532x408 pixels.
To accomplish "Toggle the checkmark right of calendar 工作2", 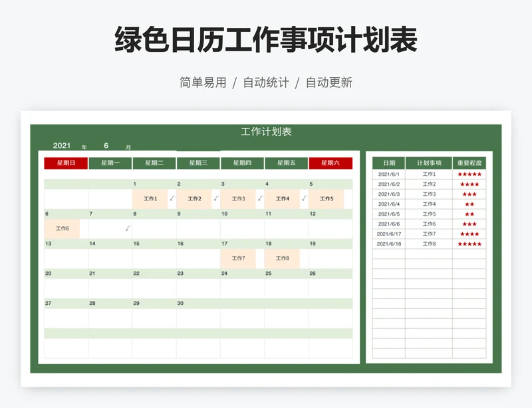I will coord(215,198).
